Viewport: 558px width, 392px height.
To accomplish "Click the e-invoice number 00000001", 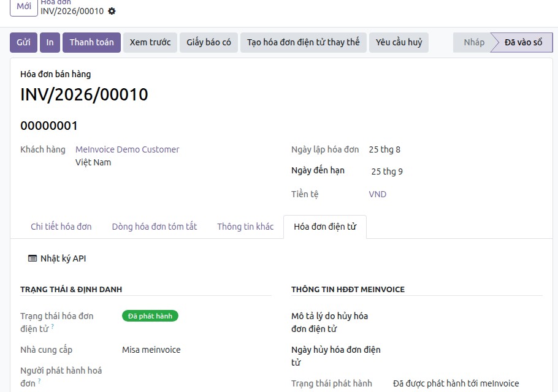I will [x=49, y=126].
